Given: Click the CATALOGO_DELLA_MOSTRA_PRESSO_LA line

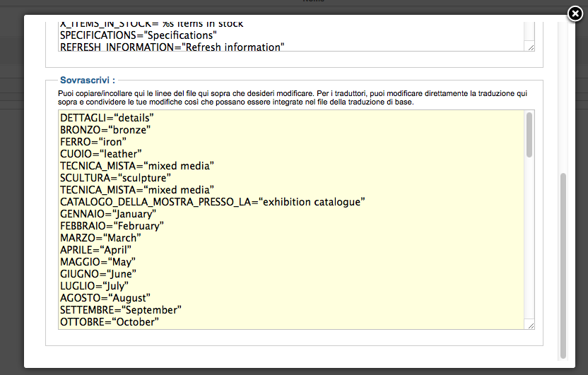Looking at the screenshot, I should pos(212,202).
